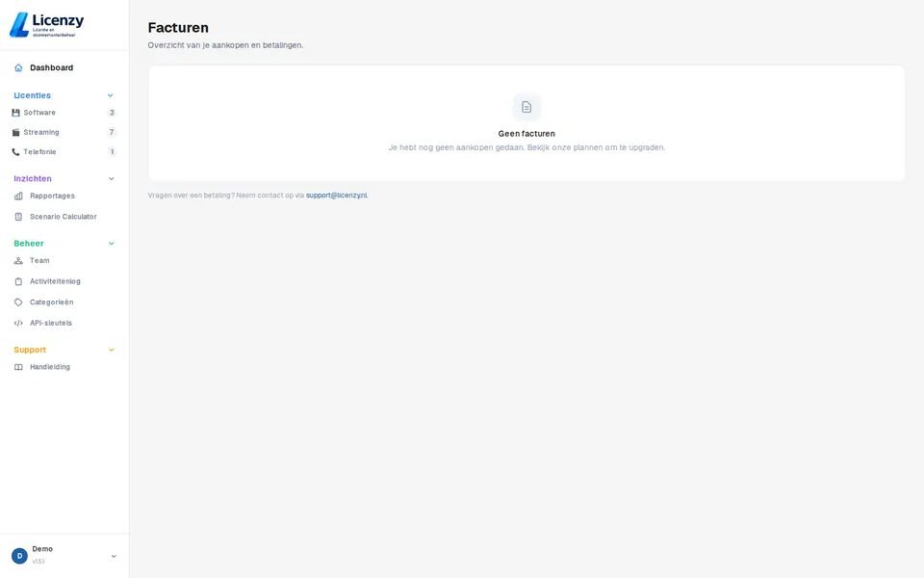Viewport: 924px width, 578px height.
Task: Click the Licenzy logo
Action: [x=46, y=25]
